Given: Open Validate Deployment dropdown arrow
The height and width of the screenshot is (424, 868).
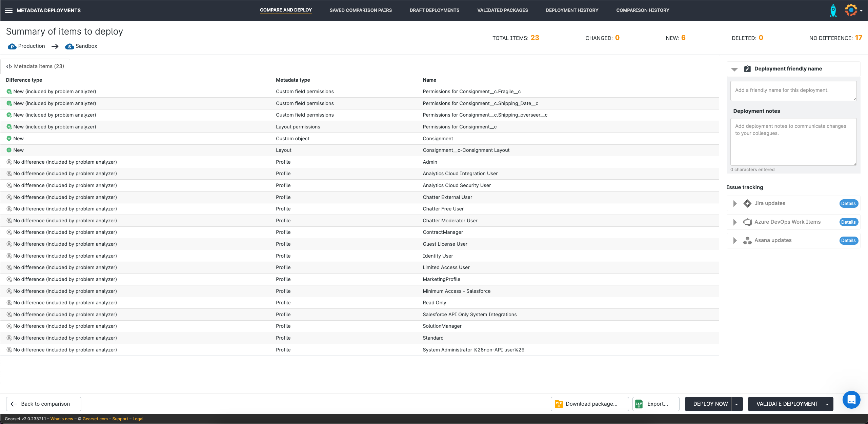Looking at the screenshot, I should [827, 404].
